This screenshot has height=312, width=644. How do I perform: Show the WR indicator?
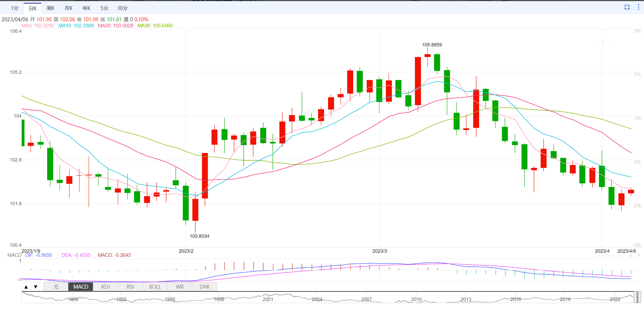click(x=180, y=287)
